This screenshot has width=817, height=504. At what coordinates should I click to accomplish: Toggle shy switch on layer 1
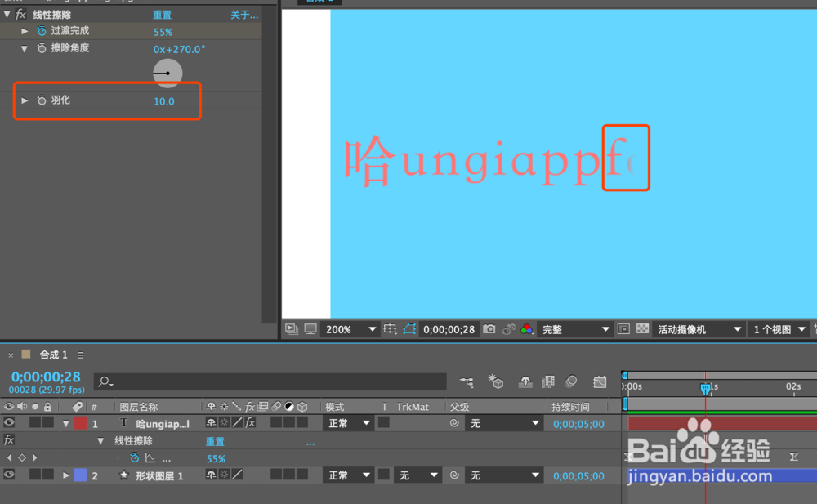[211, 422]
